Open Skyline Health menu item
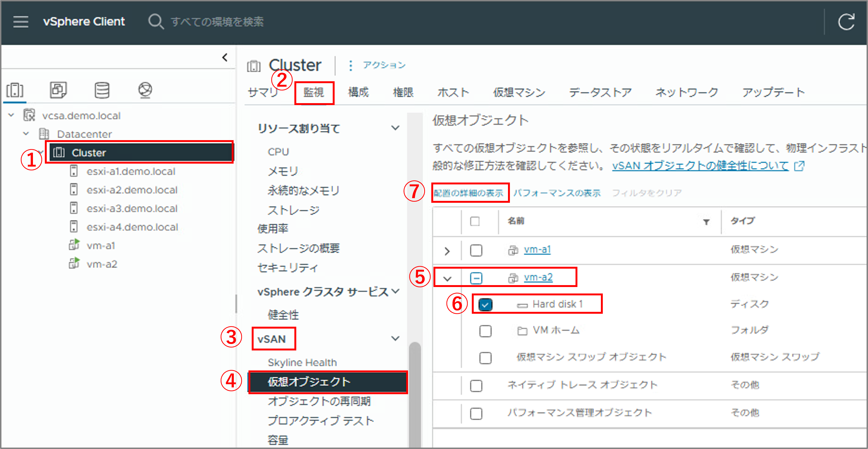 pos(302,362)
